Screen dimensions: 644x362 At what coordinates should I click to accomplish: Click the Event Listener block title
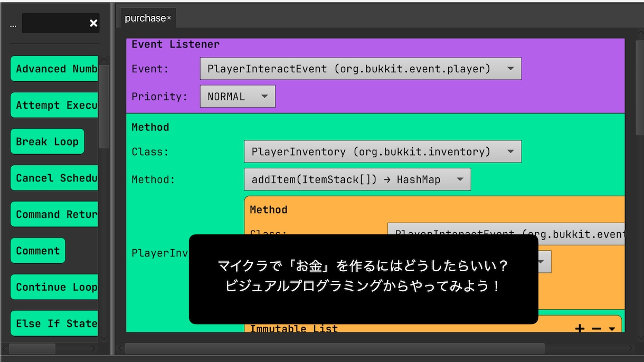[x=175, y=44]
